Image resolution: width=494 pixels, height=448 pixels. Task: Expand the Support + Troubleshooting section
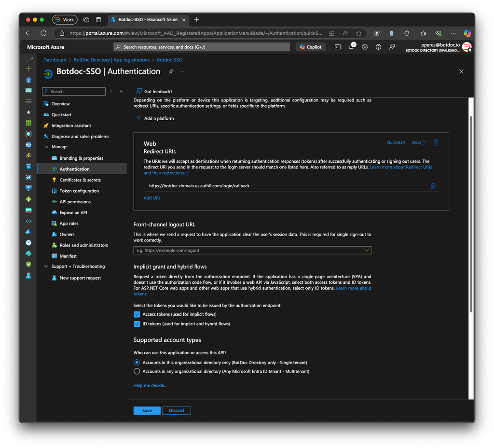click(46, 266)
